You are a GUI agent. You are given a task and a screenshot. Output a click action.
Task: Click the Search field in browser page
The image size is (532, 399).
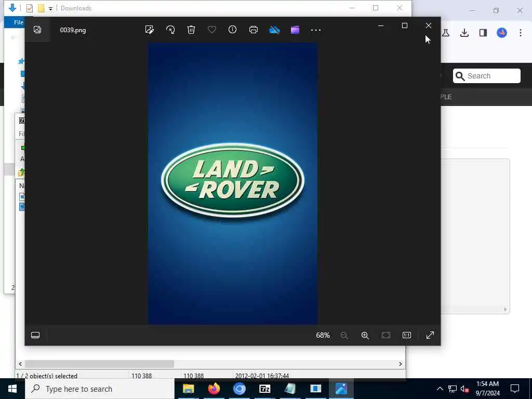click(486, 76)
